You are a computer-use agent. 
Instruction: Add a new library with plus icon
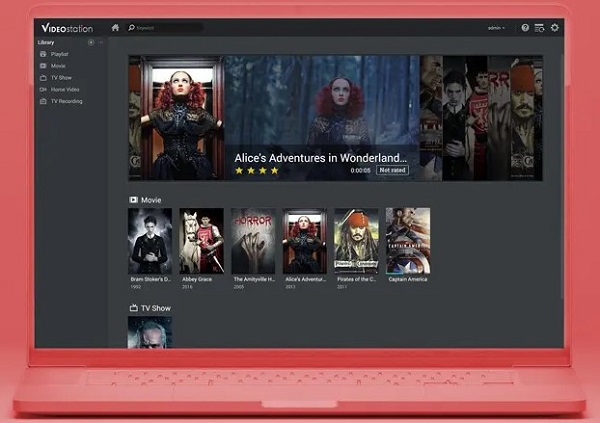(x=91, y=42)
